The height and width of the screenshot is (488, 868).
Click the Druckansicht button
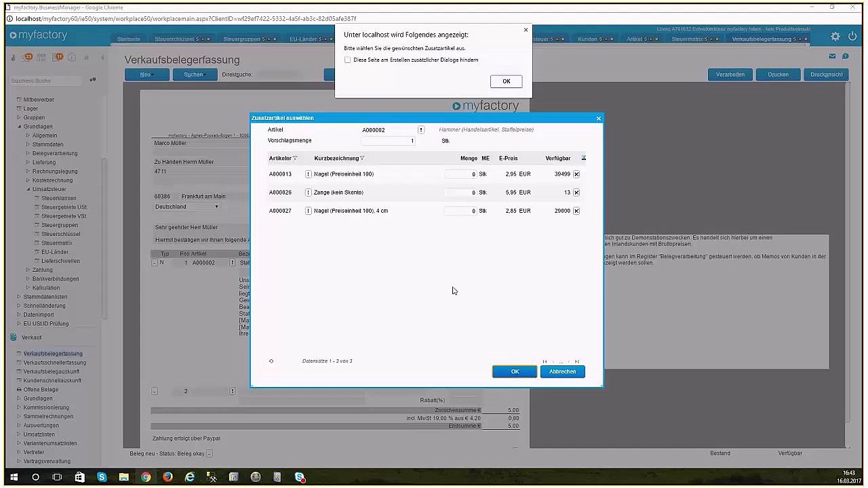point(826,75)
